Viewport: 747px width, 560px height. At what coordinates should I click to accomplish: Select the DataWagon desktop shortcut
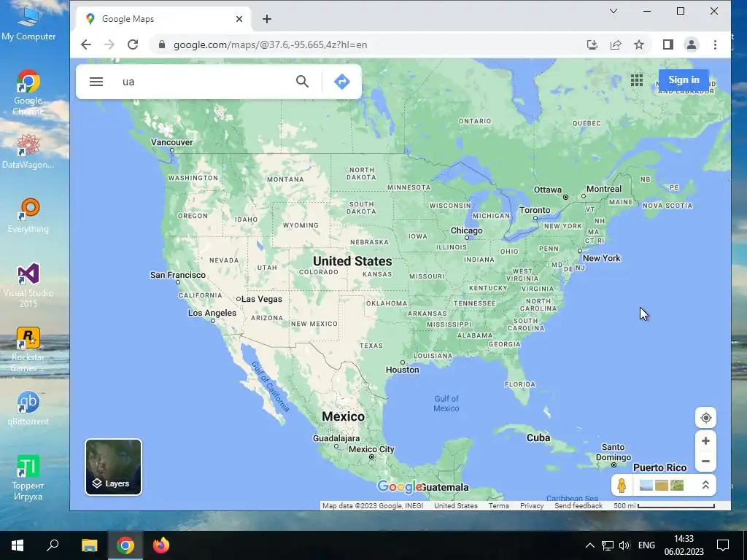pyautogui.click(x=28, y=152)
